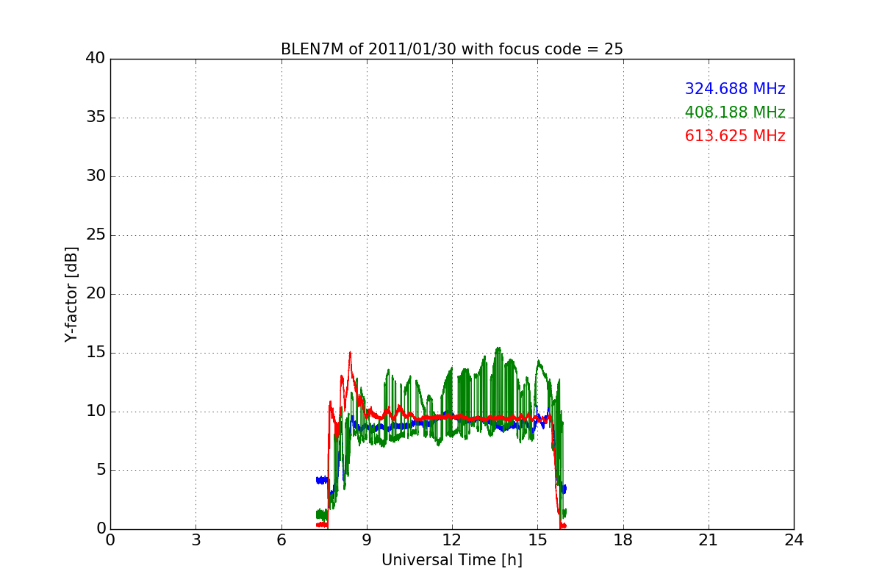Click the y-axis tick label 40
This screenshot has width=882, height=588.
click(x=96, y=59)
